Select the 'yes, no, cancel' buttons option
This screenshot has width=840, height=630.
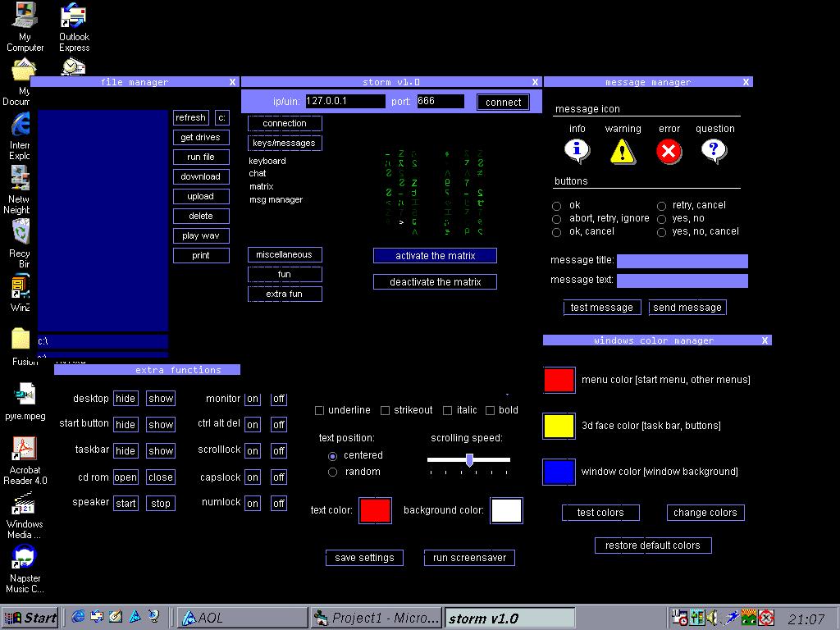[661, 232]
